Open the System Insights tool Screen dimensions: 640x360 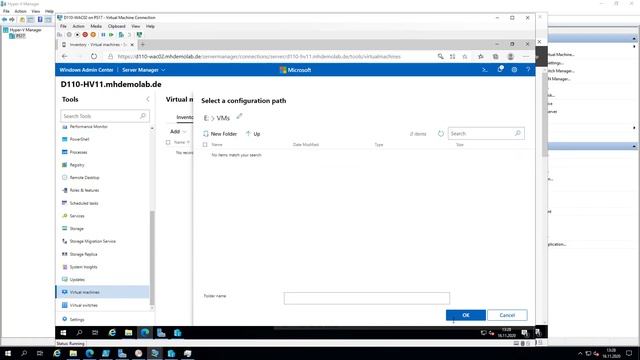pos(83,267)
